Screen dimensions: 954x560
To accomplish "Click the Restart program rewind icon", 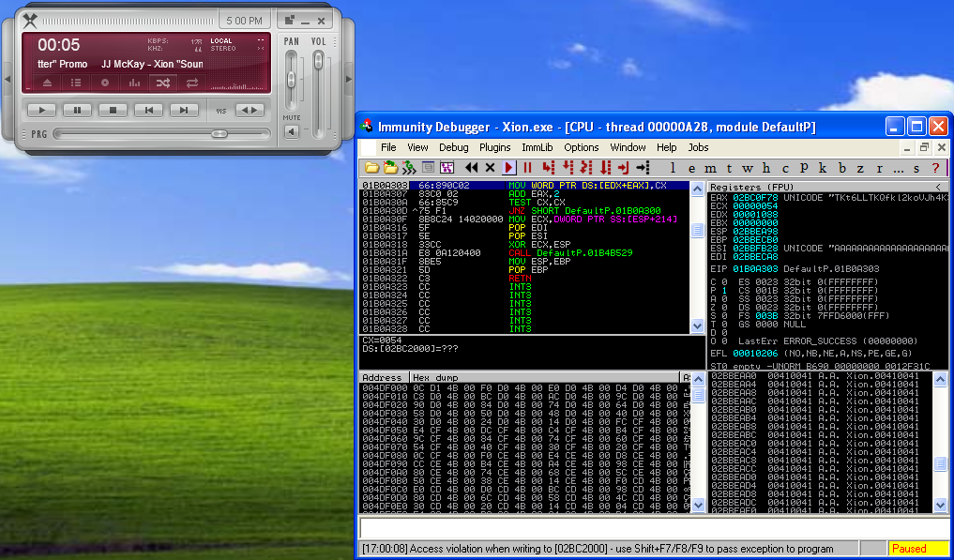I will (472, 168).
